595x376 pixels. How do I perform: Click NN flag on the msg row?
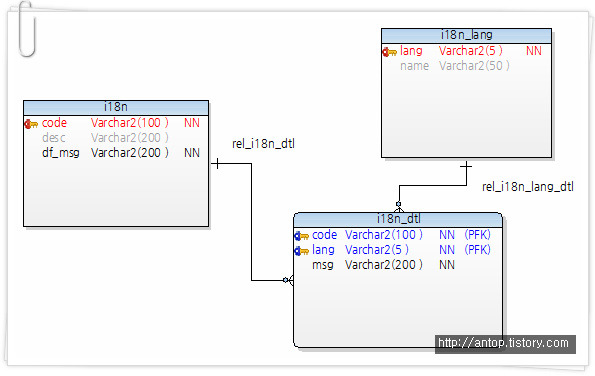tap(447, 265)
